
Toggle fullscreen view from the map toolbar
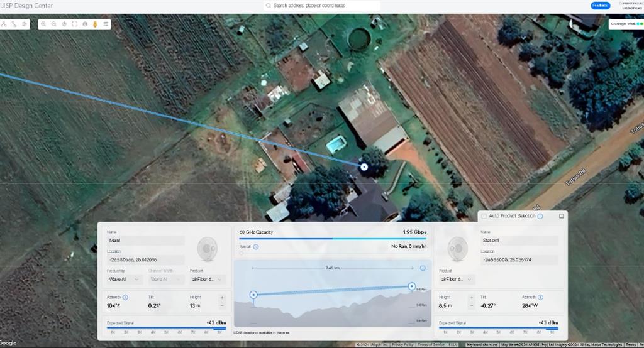tap(74, 24)
